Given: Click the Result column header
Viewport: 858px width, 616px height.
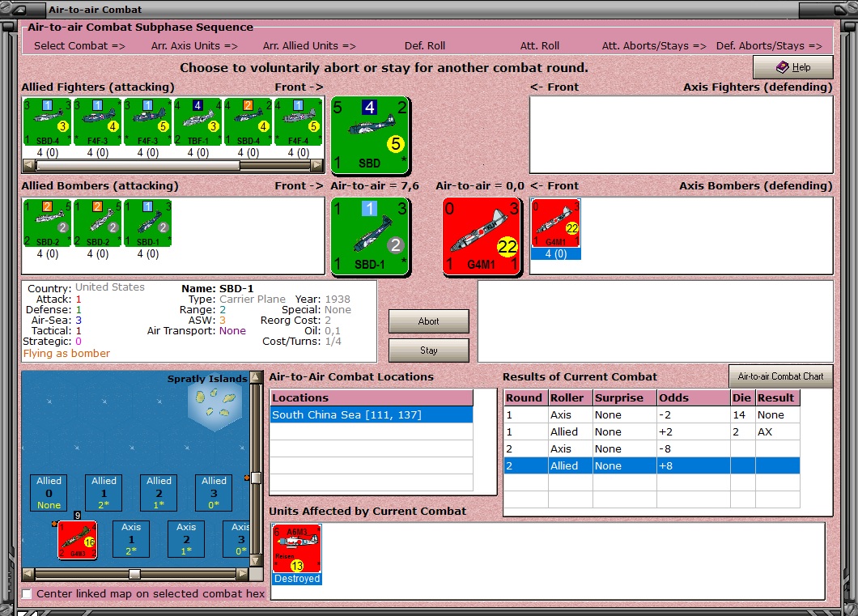Looking at the screenshot, I should point(778,397).
